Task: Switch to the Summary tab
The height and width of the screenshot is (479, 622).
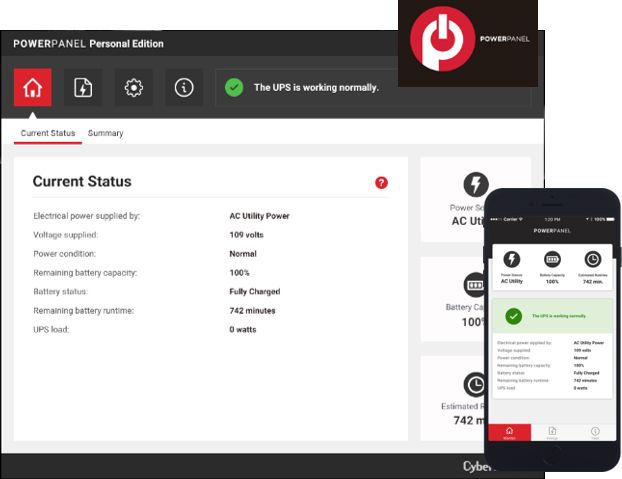Action: tap(106, 133)
